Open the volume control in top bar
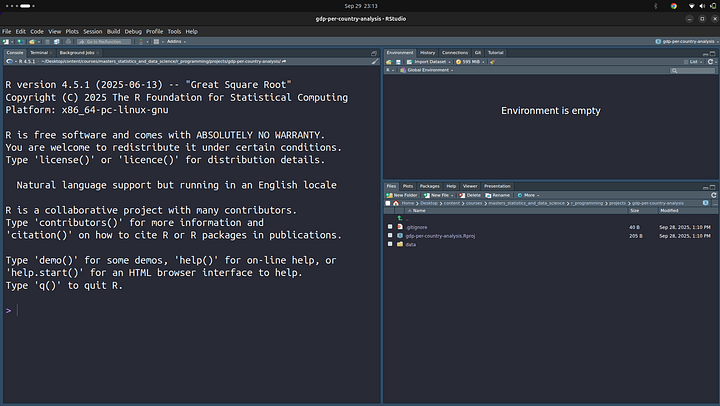Screen dimensions: 720x406 pos(702,6)
